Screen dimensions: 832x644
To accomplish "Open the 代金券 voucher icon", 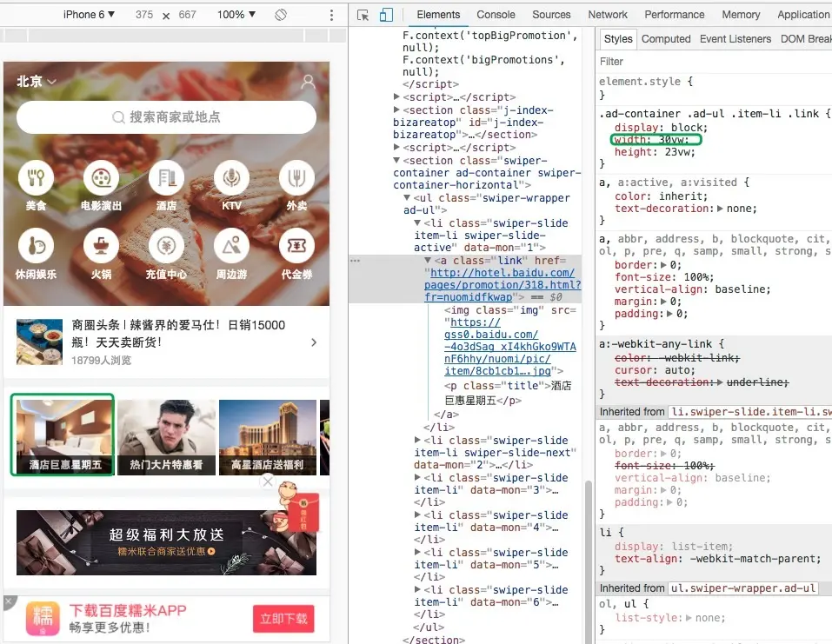I will coord(296,246).
